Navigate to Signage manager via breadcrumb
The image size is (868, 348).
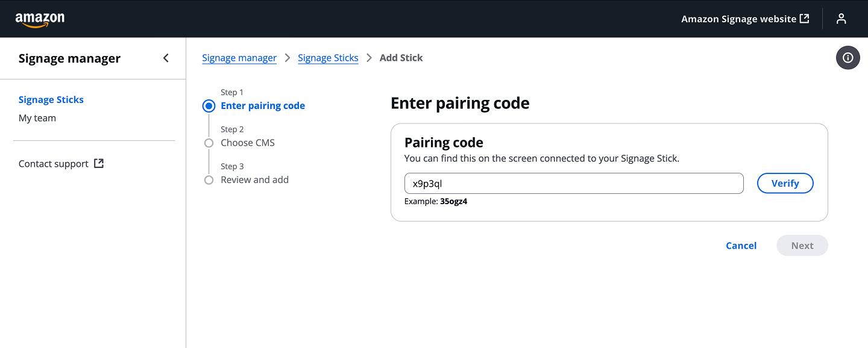(x=239, y=57)
